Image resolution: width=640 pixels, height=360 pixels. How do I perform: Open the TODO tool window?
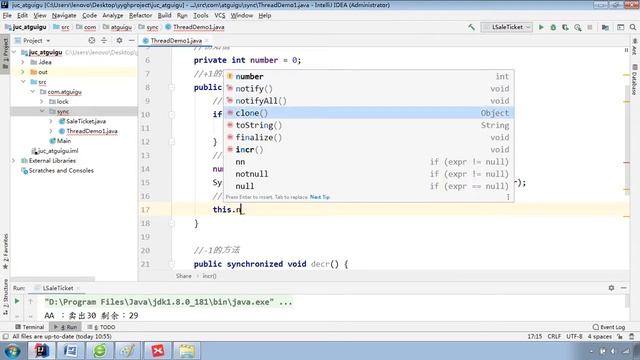[x=101, y=327]
